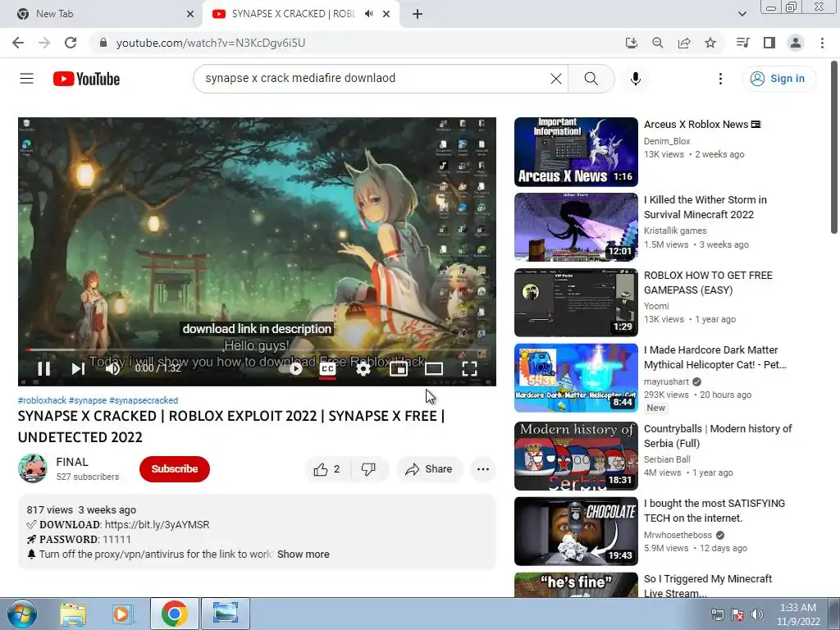This screenshot has height=630, width=840.
Task: Open the Chrome profile avatar
Action: (x=796, y=43)
